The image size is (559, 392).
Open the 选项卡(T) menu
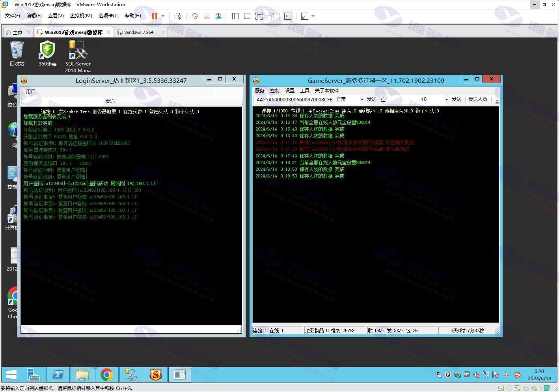pyautogui.click(x=108, y=16)
